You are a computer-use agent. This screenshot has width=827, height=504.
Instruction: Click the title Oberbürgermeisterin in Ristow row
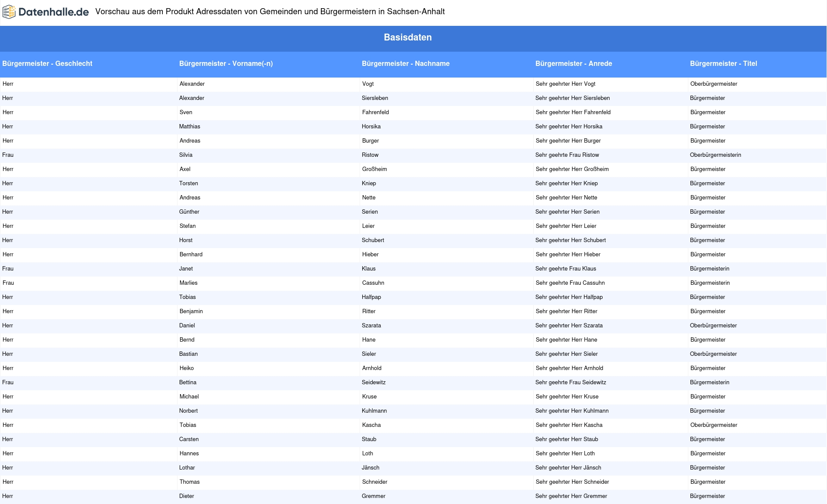[x=715, y=155]
